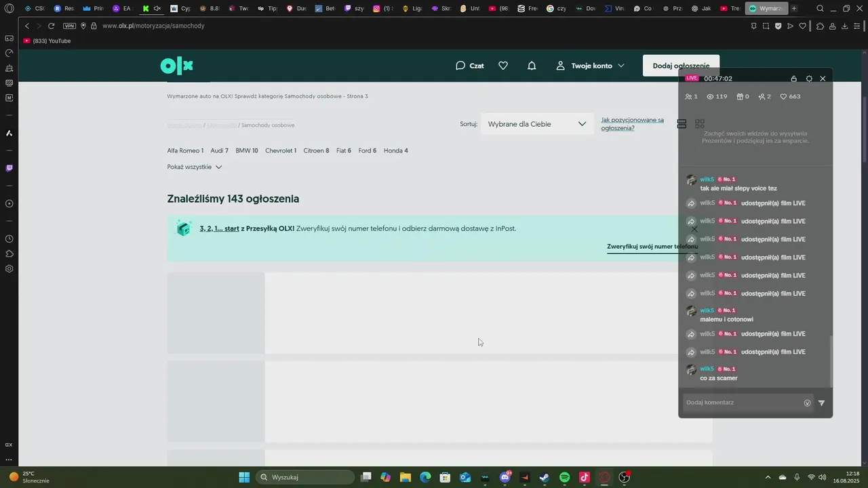Open Steam from the taskbar
The image size is (868, 488).
(544, 477)
